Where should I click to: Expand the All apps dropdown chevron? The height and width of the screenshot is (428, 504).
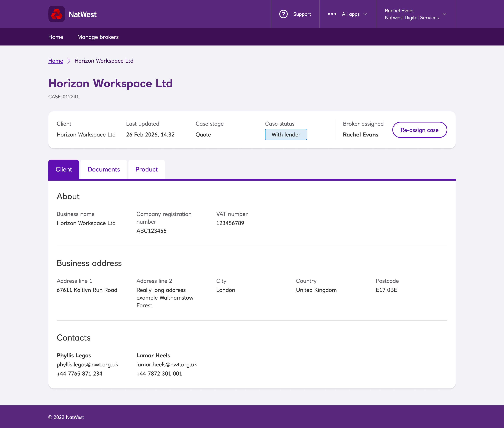click(x=365, y=14)
